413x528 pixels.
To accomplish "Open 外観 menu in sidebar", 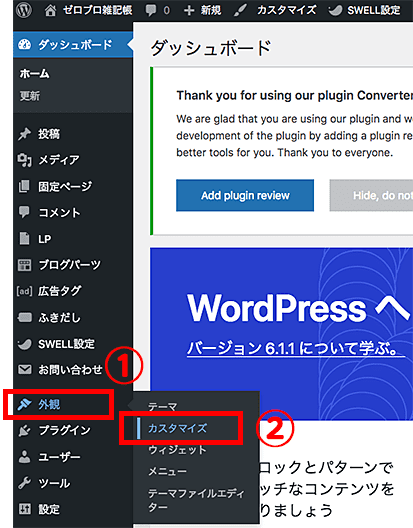I will 49,404.
